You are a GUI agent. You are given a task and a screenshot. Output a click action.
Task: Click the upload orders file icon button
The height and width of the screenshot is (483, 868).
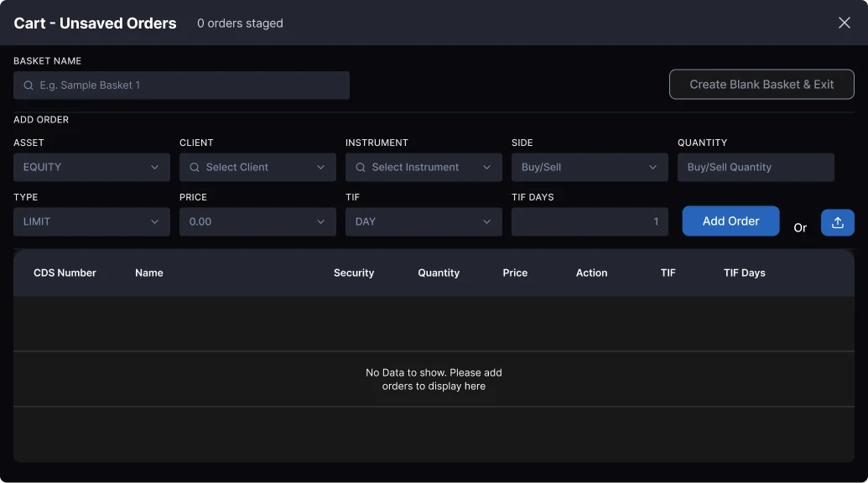tap(838, 222)
